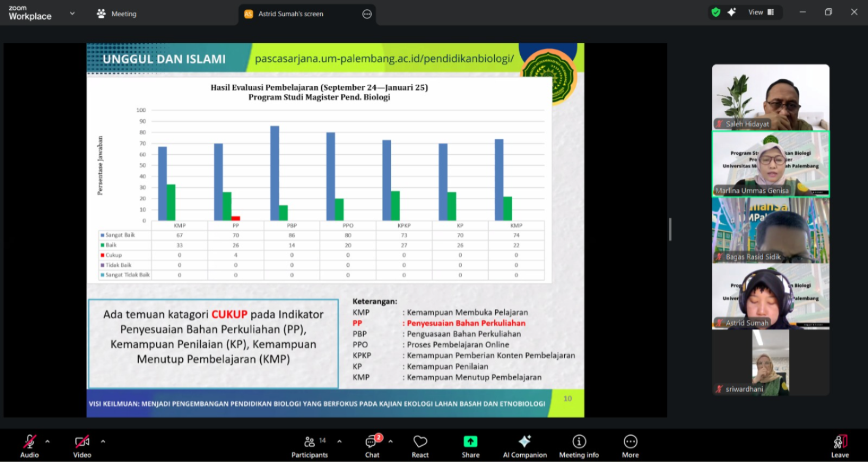Viewport: 868px width, 462px height.
Task: Expand audio settings arrow next to Audio
Action: click(x=48, y=441)
